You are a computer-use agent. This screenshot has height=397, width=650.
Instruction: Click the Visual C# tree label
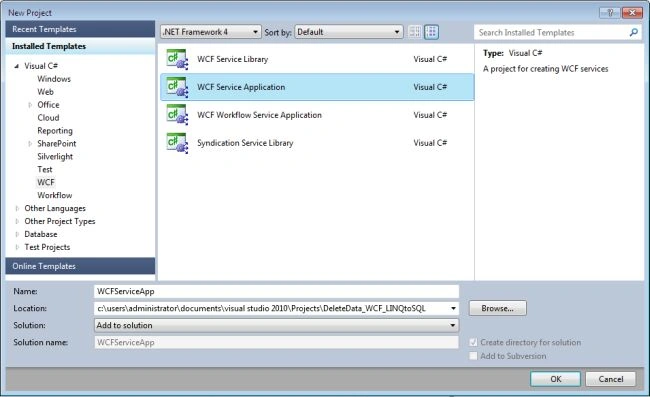point(41,66)
